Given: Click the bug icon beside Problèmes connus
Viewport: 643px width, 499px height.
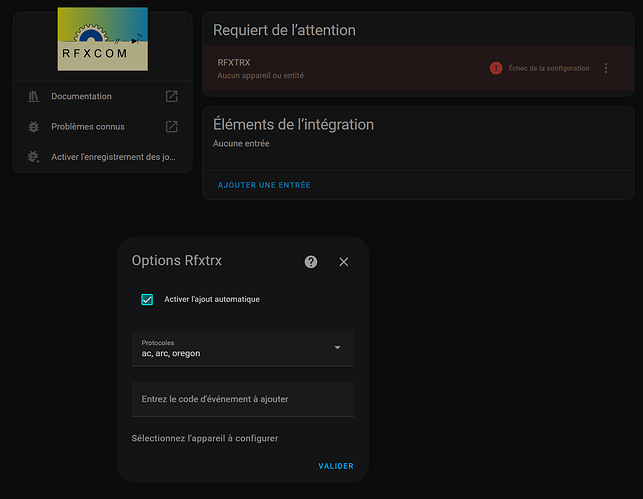Looking at the screenshot, I should tap(33, 127).
